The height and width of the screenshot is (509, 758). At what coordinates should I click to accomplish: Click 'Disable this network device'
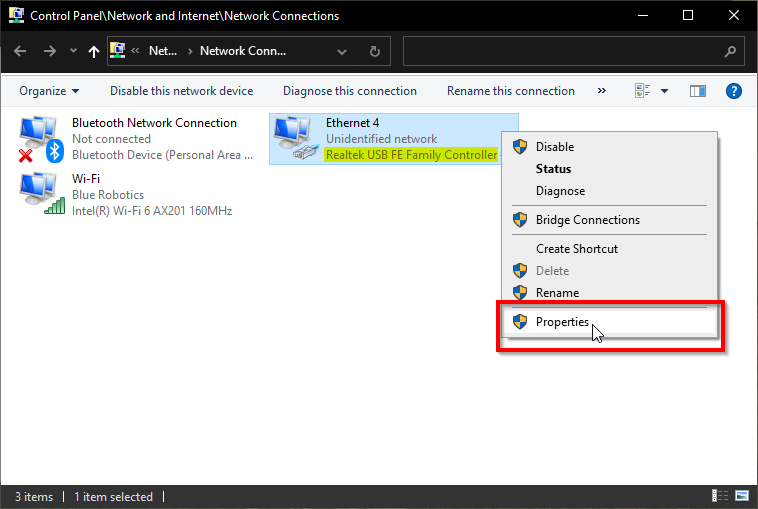181,91
